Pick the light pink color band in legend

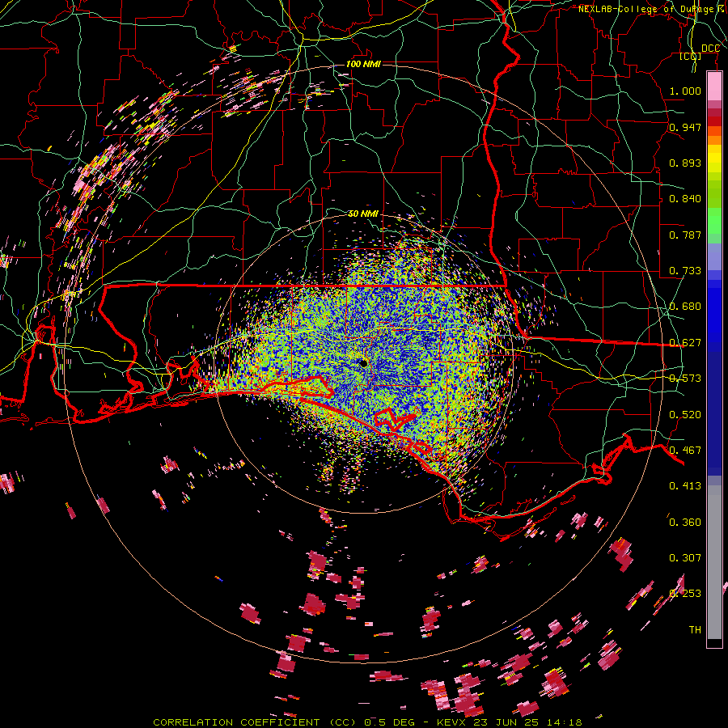point(714,87)
